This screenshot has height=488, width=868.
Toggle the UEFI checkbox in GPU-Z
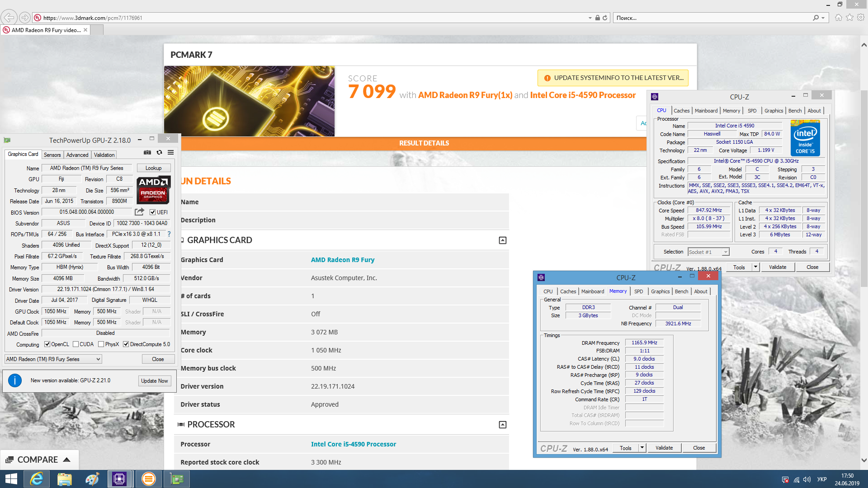click(x=152, y=212)
